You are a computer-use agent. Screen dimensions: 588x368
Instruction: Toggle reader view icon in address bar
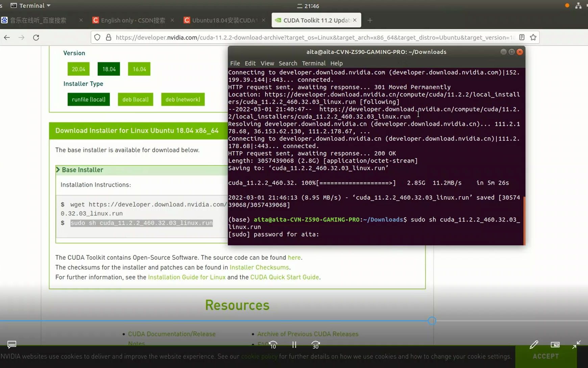click(522, 38)
